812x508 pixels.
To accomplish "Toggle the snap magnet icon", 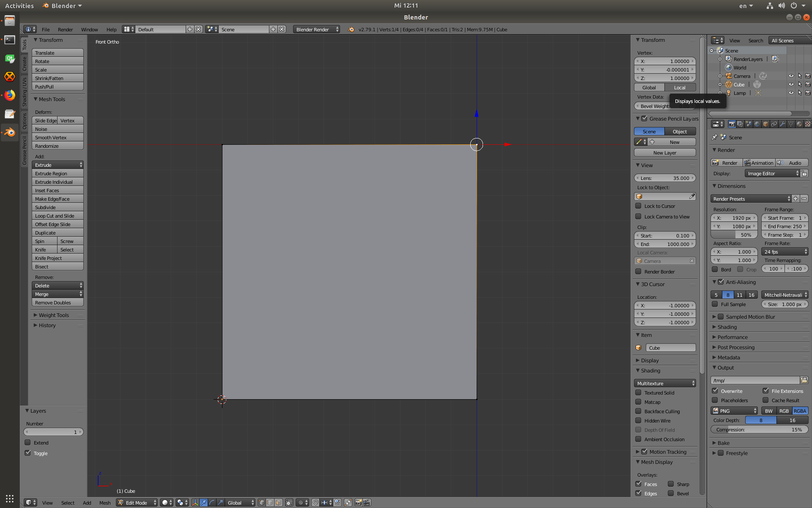I will click(x=315, y=502).
